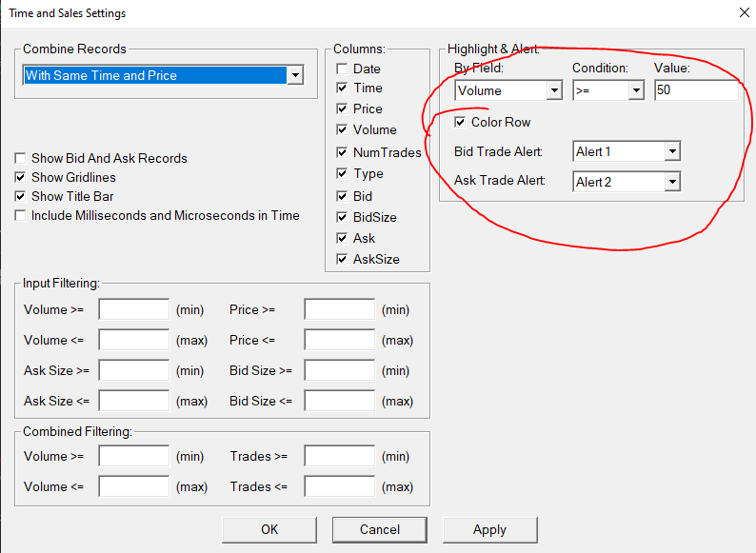Click the Highlight Value input field
The image size is (756, 553).
point(696,90)
